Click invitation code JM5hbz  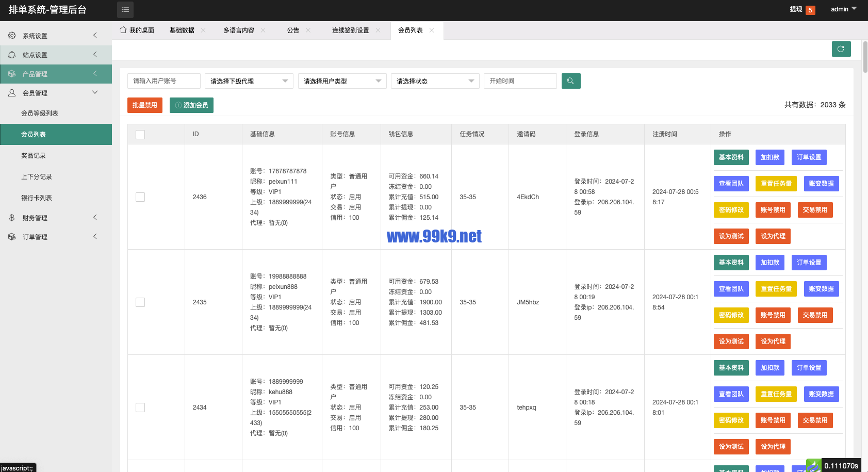(528, 302)
